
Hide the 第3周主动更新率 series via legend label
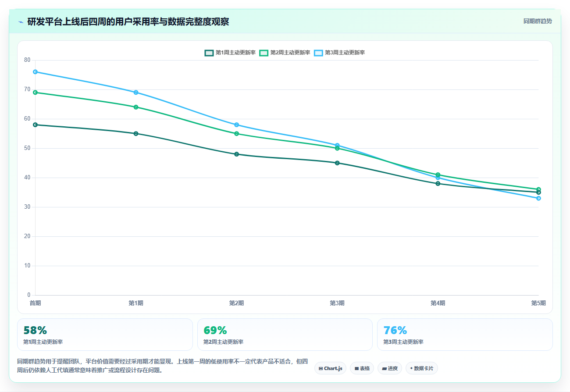[x=345, y=53]
